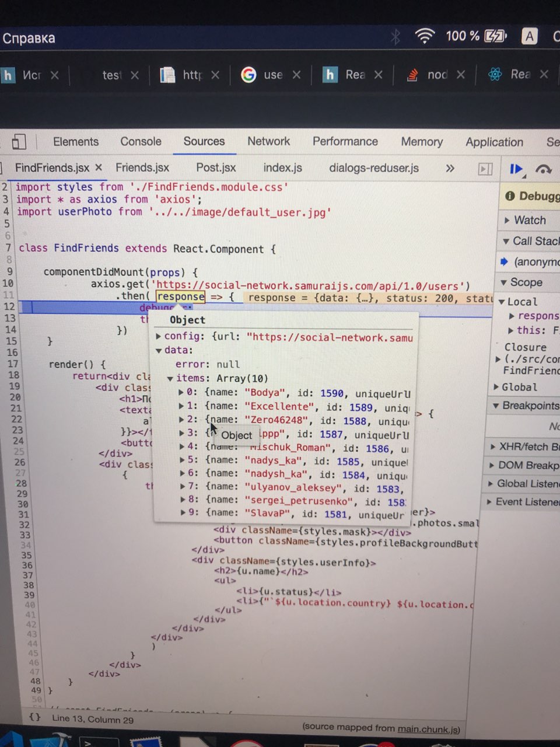Expand item 1 named Excellente
The image size is (560, 747).
pyautogui.click(x=181, y=406)
